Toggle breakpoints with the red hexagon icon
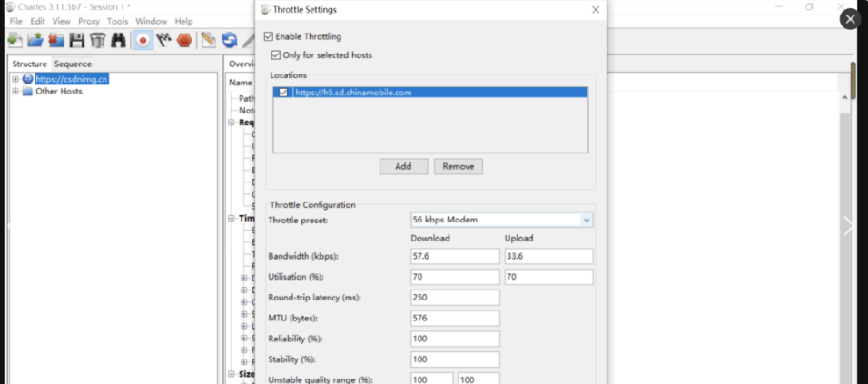 pos(184,40)
